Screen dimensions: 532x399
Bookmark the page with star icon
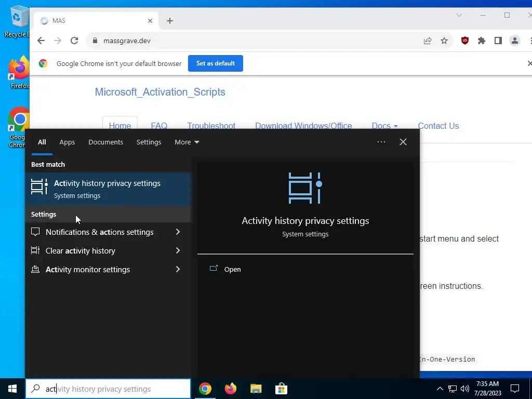(x=444, y=41)
